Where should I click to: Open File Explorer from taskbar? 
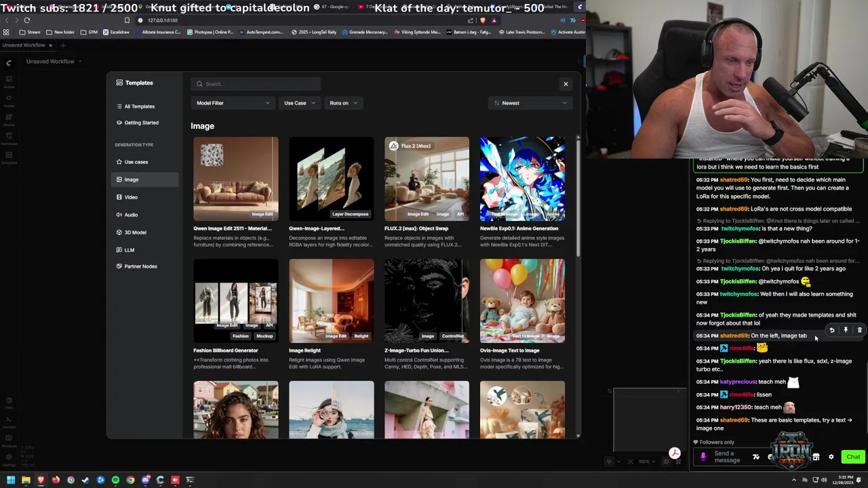coord(26,480)
